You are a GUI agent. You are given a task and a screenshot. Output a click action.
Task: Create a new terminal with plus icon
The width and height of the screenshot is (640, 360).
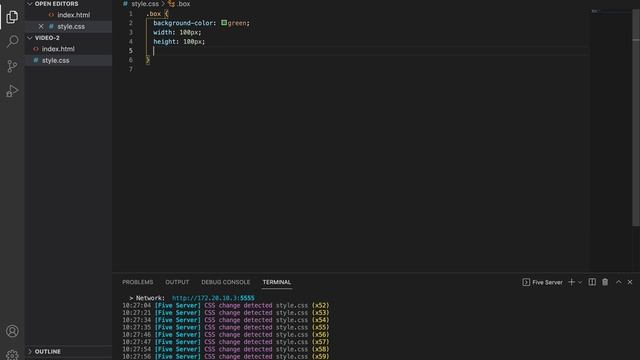click(x=571, y=282)
